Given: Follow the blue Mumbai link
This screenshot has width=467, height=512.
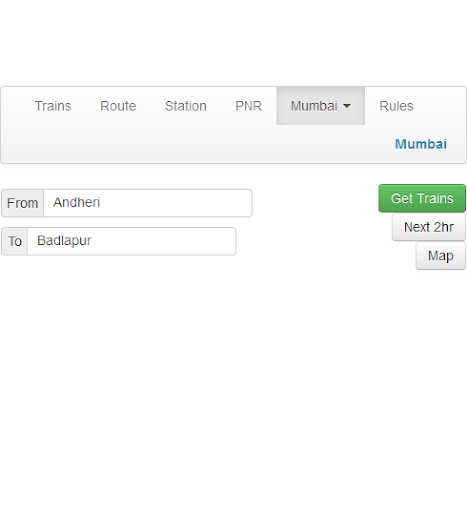Looking at the screenshot, I should point(421,144).
